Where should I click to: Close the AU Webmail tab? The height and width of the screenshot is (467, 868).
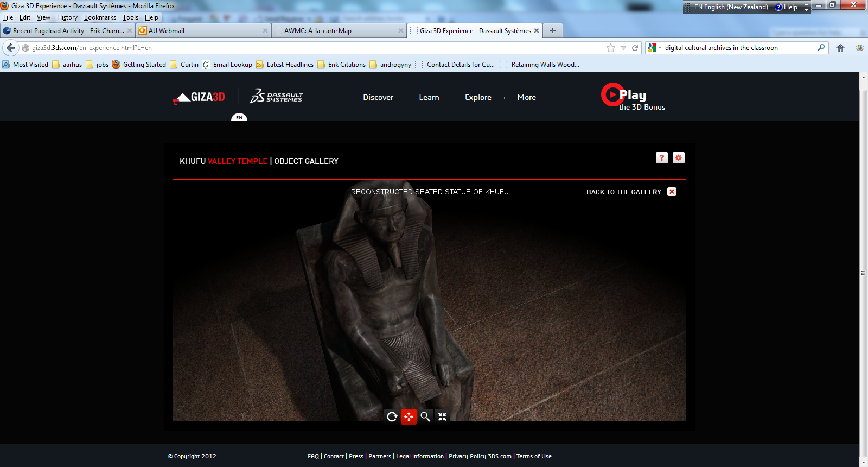(x=265, y=30)
